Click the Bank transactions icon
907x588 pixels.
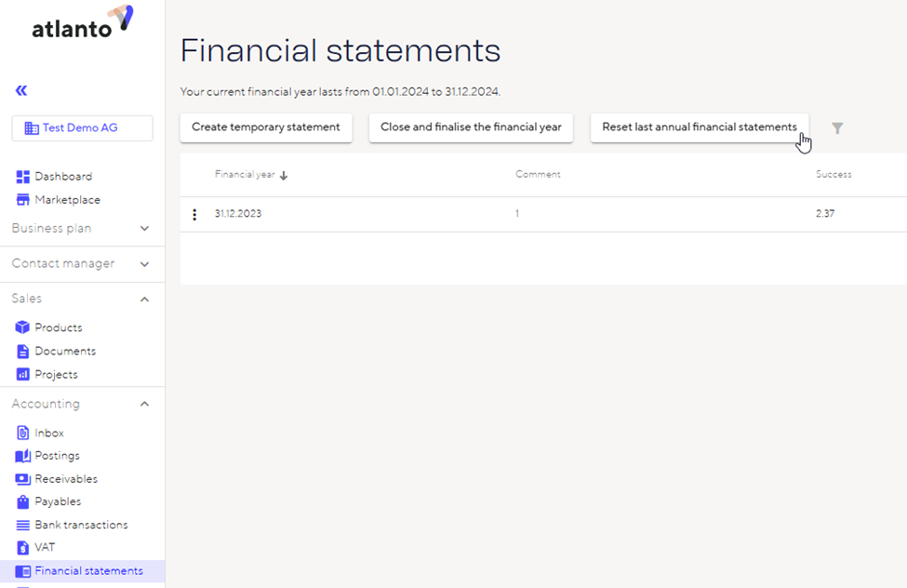coord(23,525)
